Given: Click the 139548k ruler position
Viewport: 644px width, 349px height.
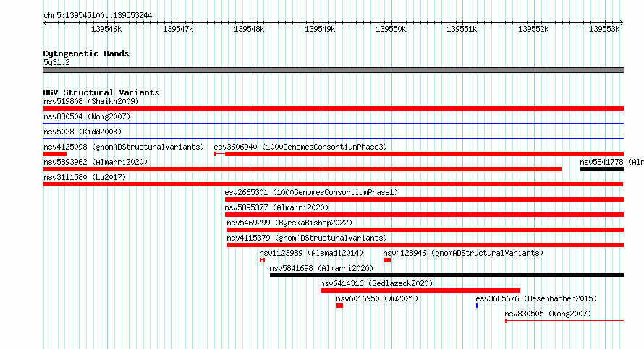Looking at the screenshot, I should coord(249,29).
